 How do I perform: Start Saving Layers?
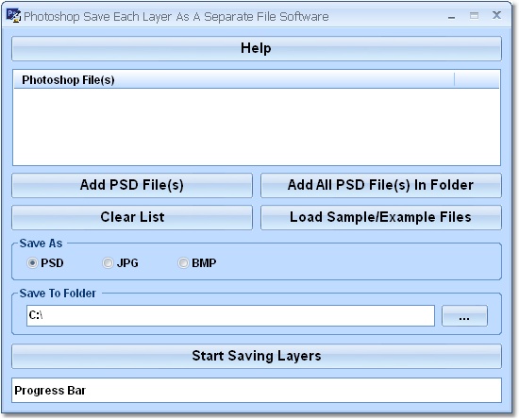tap(257, 356)
